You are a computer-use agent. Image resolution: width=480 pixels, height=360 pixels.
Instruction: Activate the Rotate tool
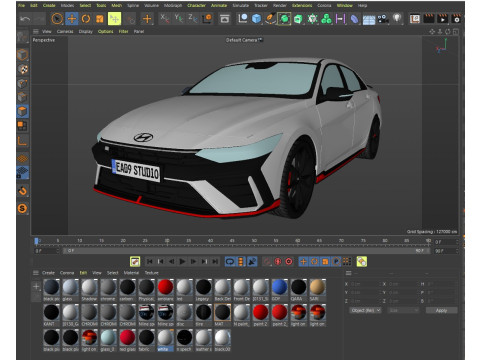(x=86, y=19)
